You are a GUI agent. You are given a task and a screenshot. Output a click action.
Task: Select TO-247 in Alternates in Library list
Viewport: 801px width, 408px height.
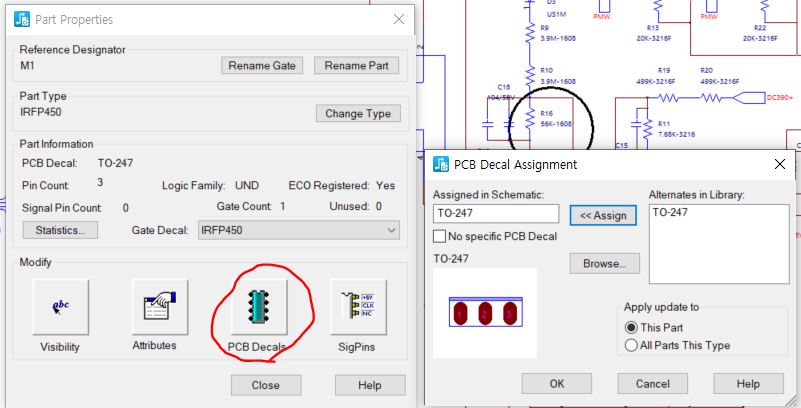pyautogui.click(x=670, y=213)
